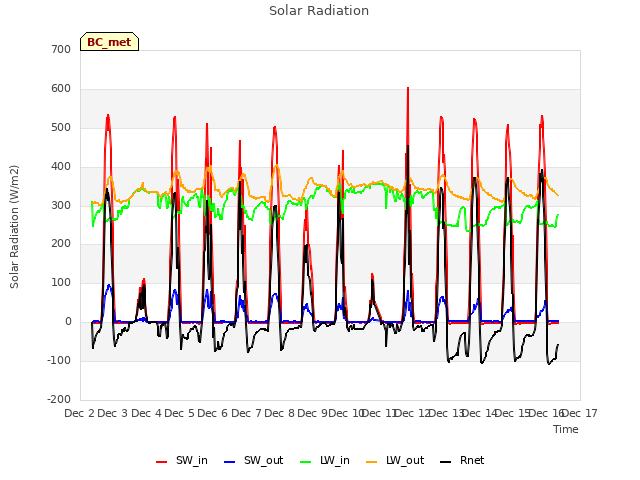
Task: Click the Dec 8 x-axis tick label
Action: (x=280, y=413)
